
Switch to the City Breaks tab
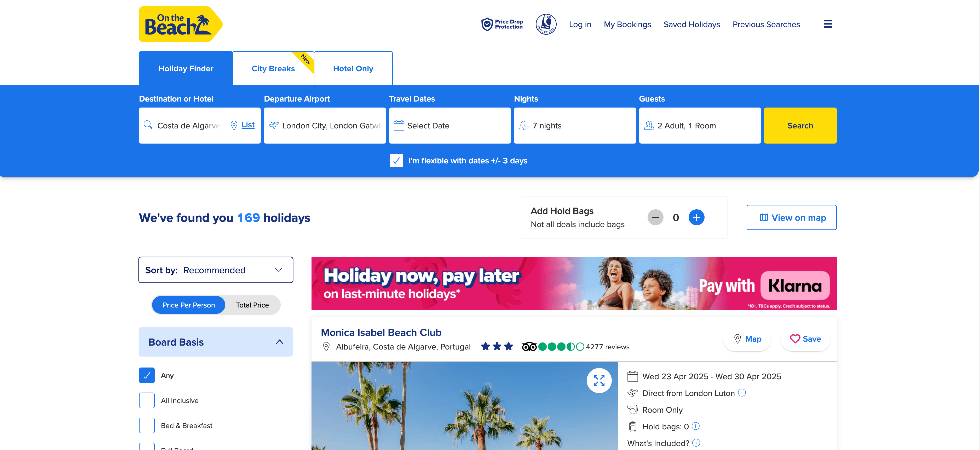(273, 68)
